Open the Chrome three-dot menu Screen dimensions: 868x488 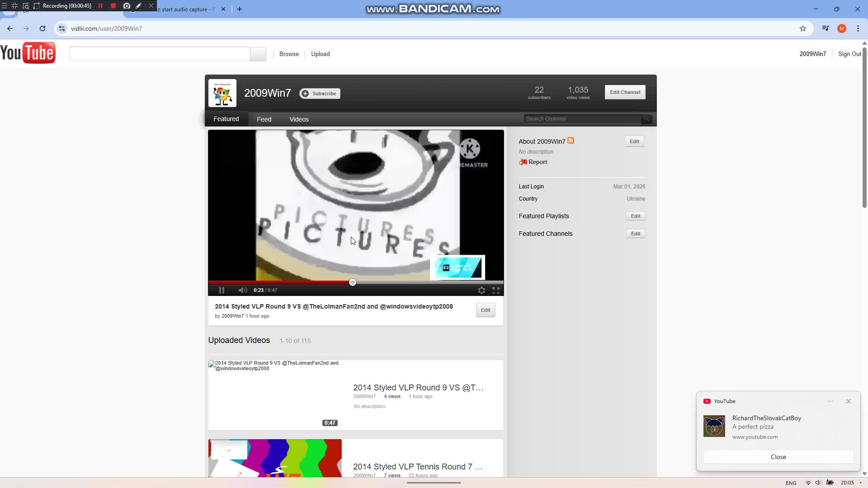[858, 28]
